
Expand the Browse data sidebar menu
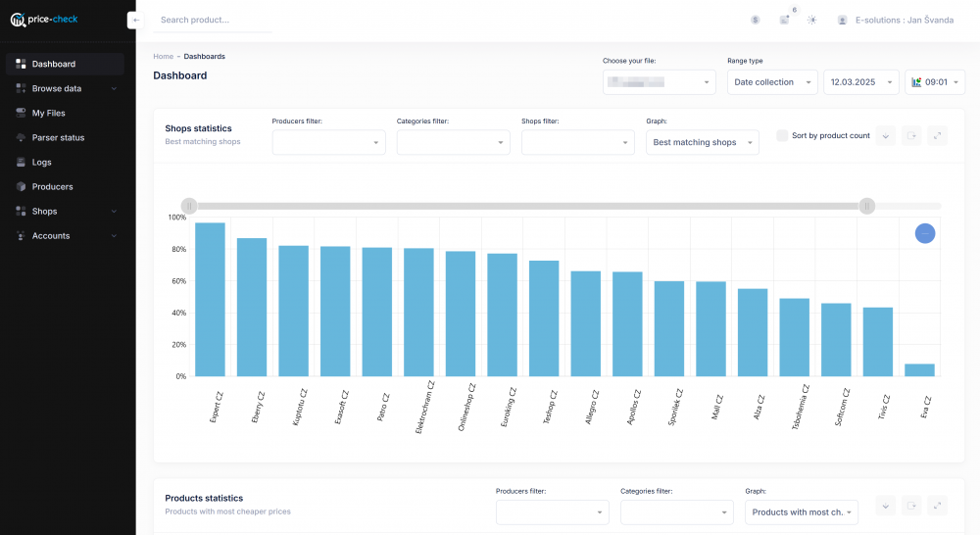65,88
